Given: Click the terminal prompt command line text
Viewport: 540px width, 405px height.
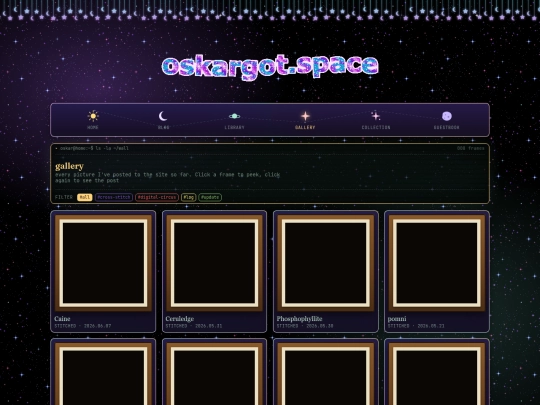Looking at the screenshot, I should coord(94,148).
